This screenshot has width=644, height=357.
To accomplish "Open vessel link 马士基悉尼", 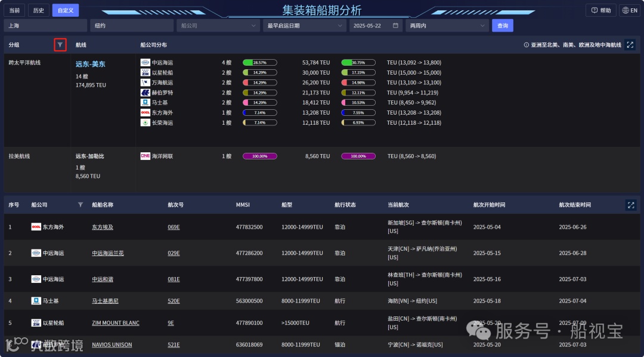I will pyautogui.click(x=105, y=301).
